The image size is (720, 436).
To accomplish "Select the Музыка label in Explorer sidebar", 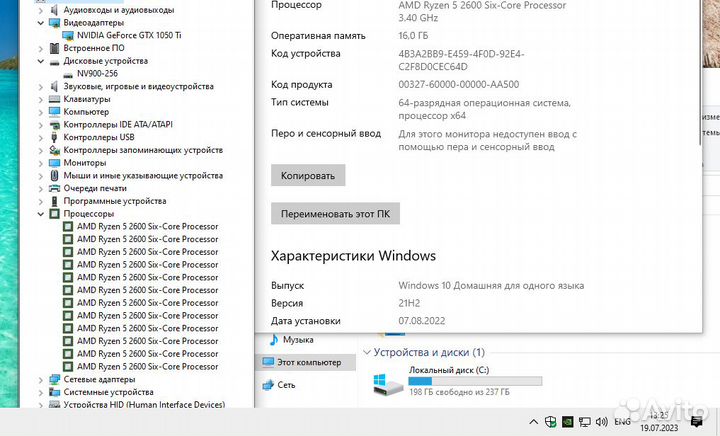I will (298, 340).
